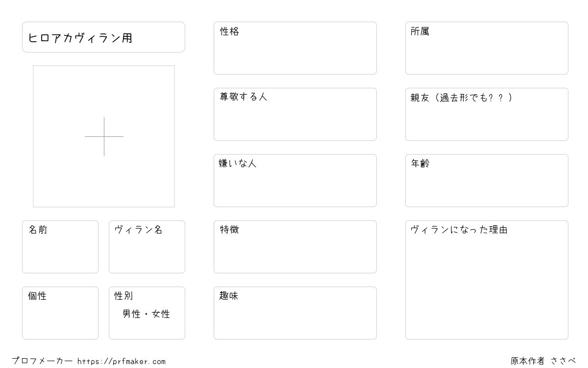Click the 親友 best friend box
The width and height of the screenshot is (588, 368).
(487, 114)
